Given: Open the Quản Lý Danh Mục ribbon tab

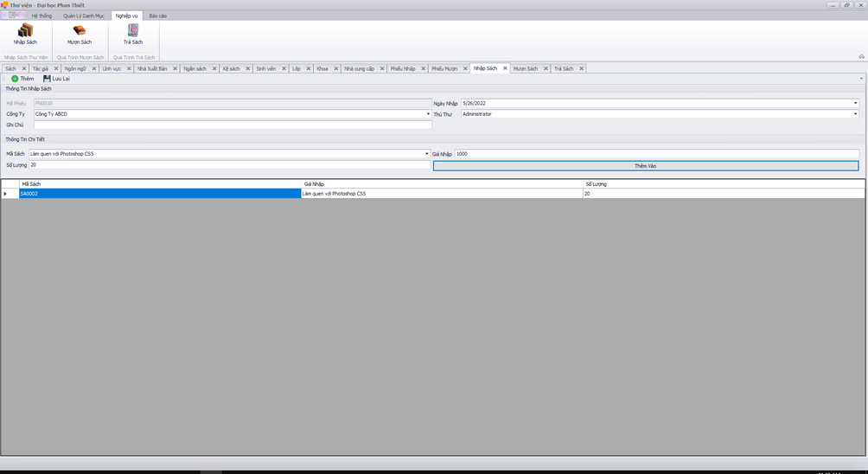Looking at the screenshot, I should click(x=84, y=16).
